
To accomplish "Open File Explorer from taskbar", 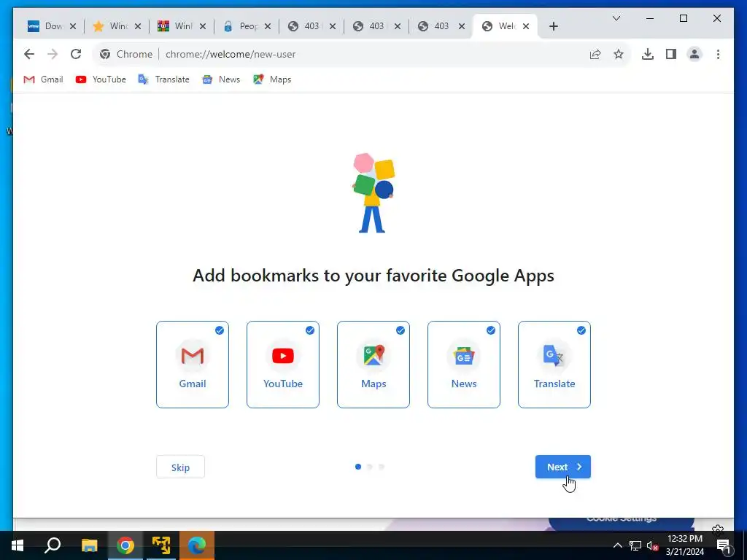I will click(x=89, y=545).
